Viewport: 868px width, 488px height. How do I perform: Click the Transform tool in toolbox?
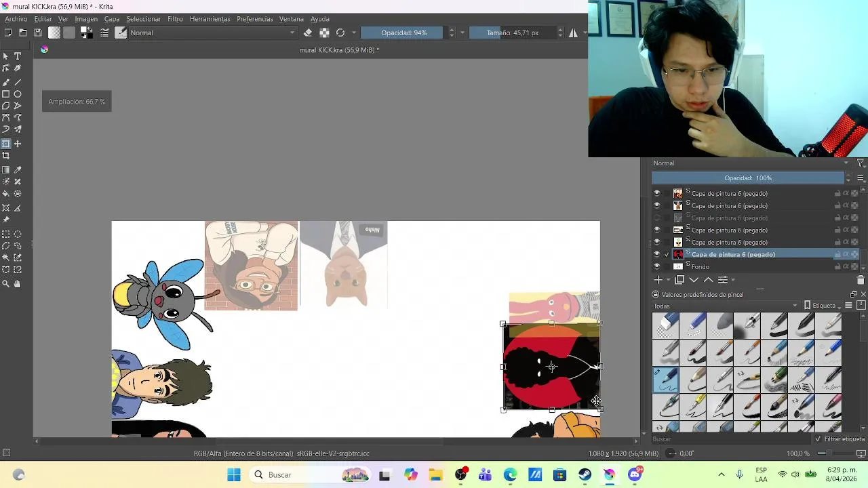click(6, 144)
